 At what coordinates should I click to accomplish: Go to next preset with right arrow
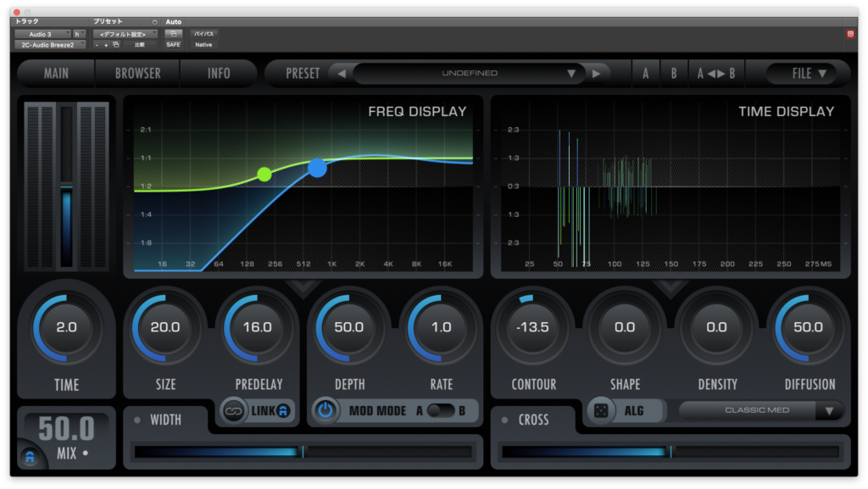(596, 74)
